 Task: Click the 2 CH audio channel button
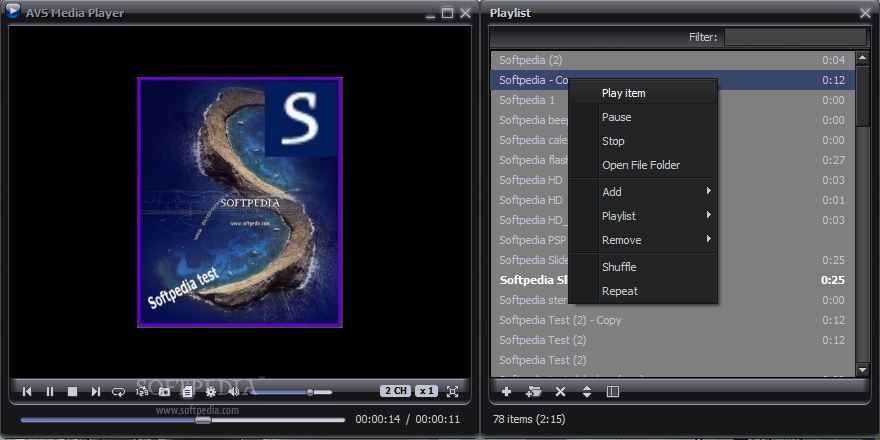[x=394, y=391]
